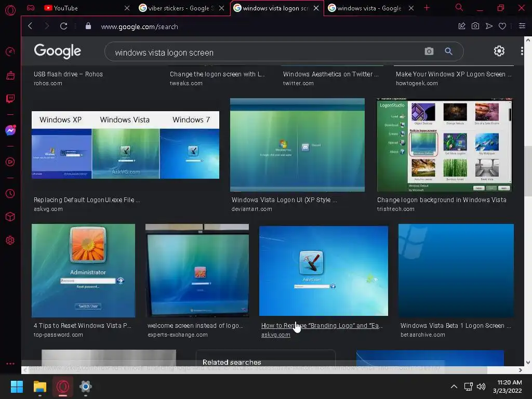The height and width of the screenshot is (399, 532).
Task: Reload the current page
Action: (63, 26)
